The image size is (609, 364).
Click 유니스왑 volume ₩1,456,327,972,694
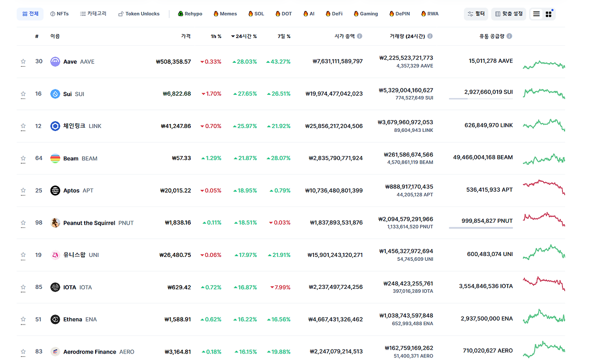pos(406,251)
